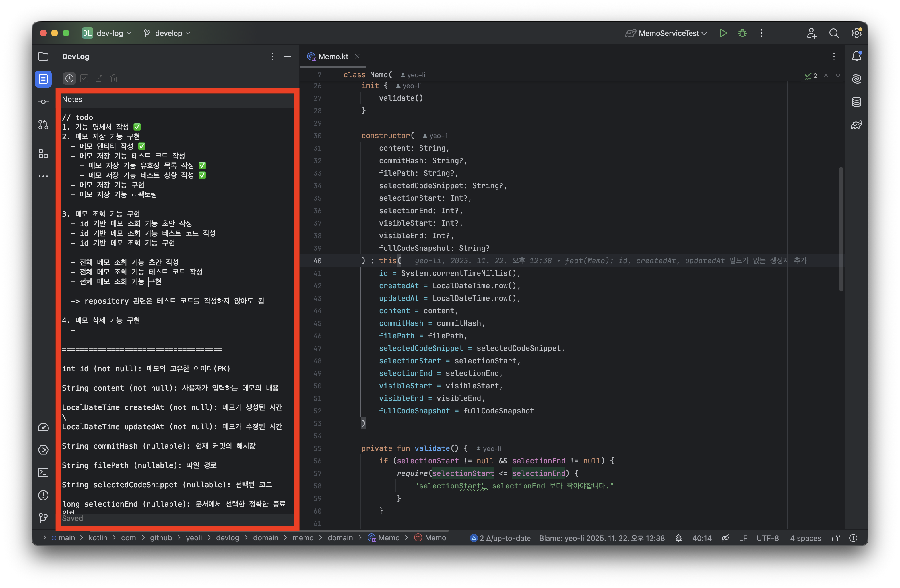Click the editor vertical scrollbar thumb
900x588 pixels.
(841, 229)
